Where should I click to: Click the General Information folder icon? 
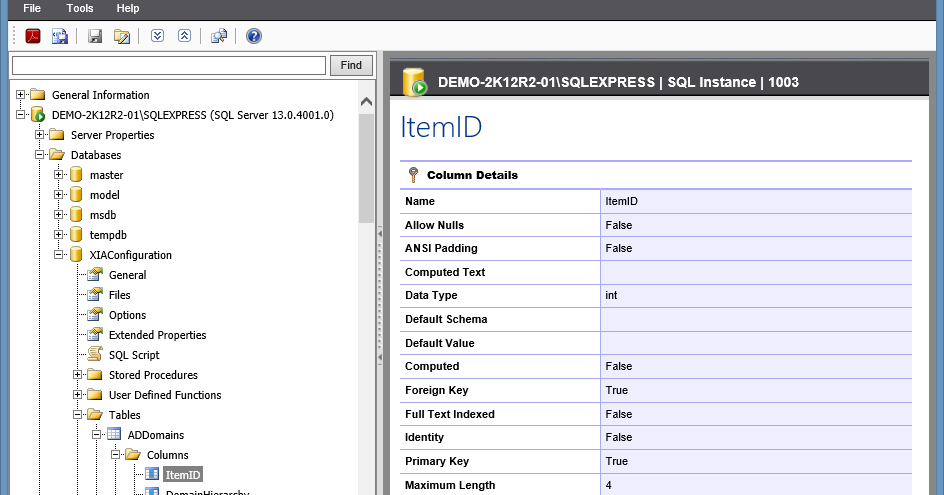point(38,95)
